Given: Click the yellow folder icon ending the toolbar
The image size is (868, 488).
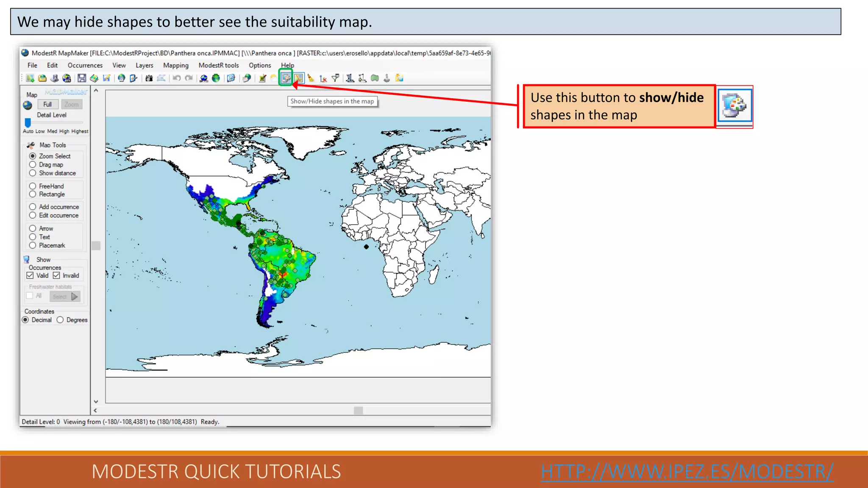Looking at the screenshot, I should point(399,78).
